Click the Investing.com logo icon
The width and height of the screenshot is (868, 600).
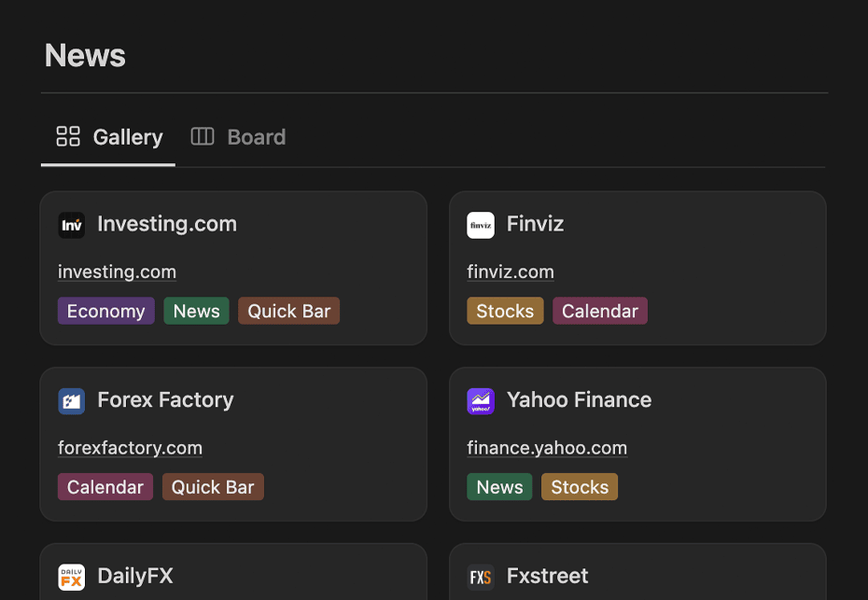pyautogui.click(x=72, y=225)
